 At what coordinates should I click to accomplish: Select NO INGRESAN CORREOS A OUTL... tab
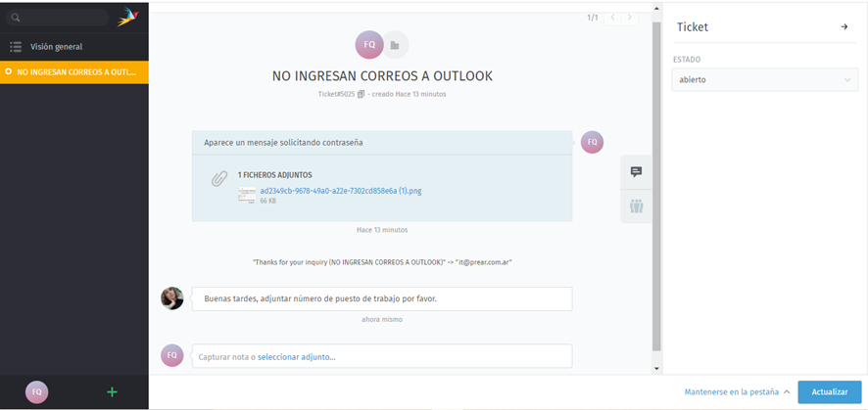pyautogui.click(x=74, y=72)
